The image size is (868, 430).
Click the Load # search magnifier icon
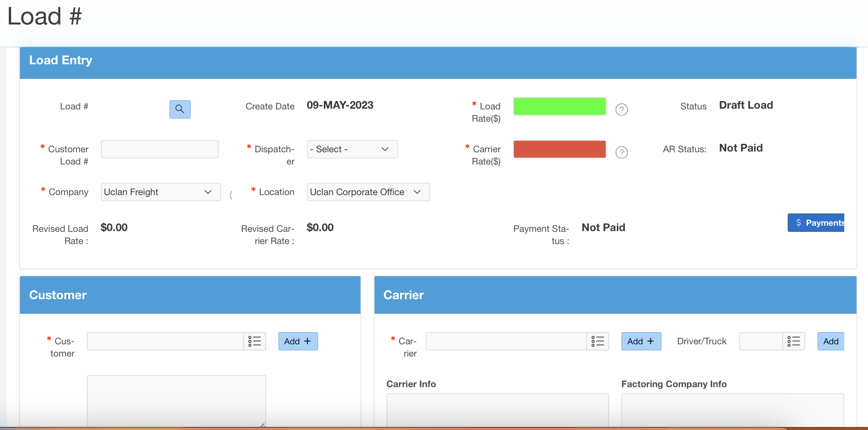point(179,109)
